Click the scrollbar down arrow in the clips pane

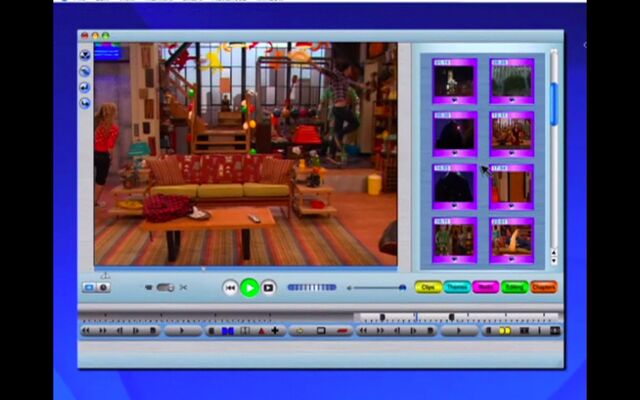(553, 260)
